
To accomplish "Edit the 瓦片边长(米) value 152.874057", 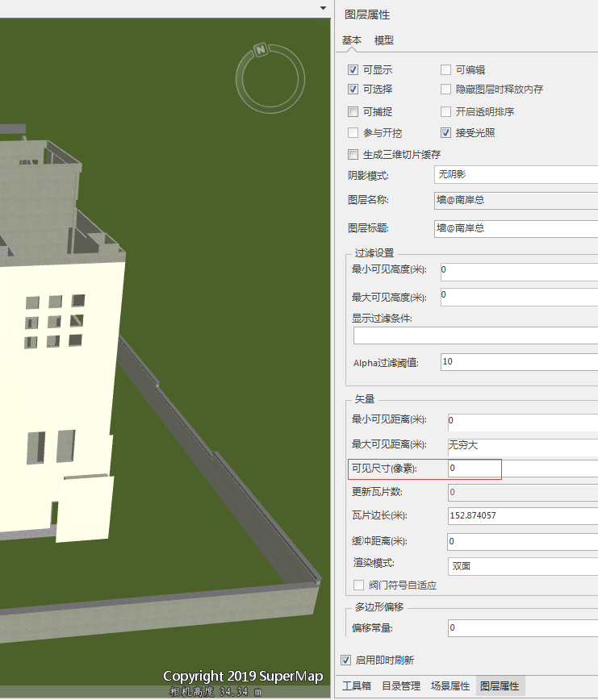I will [x=522, y=515].
